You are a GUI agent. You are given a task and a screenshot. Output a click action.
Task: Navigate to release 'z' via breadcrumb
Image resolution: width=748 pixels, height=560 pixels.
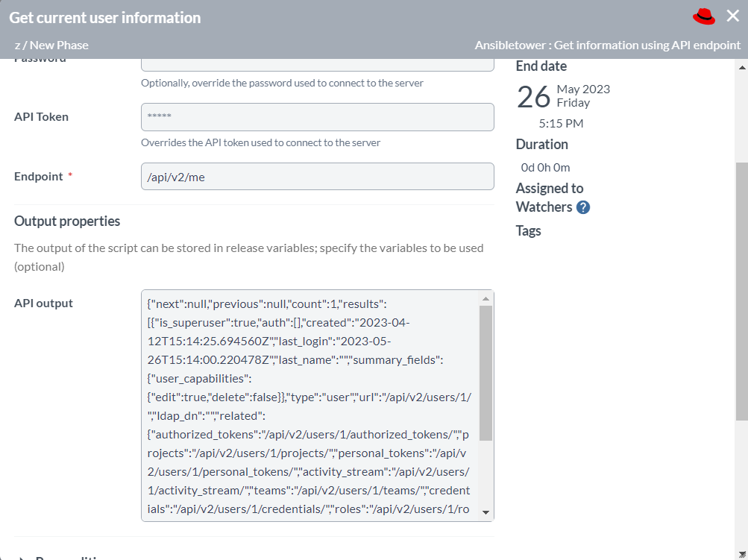16,45
